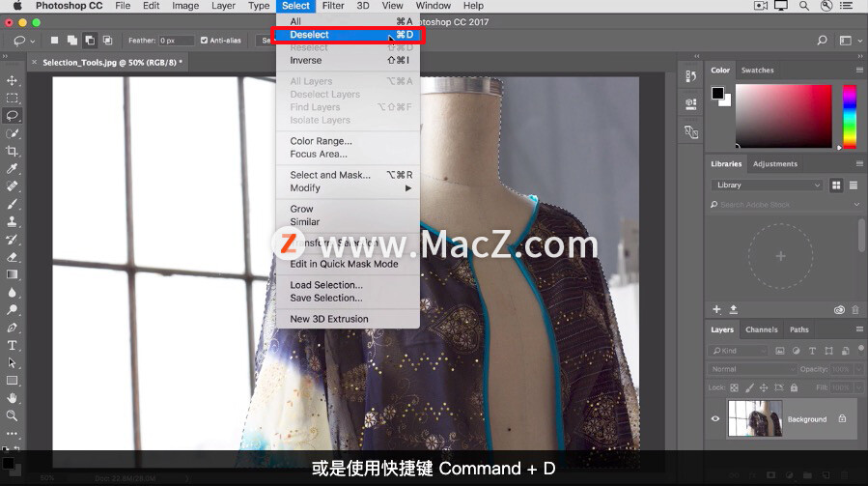Select the Eraser tool
This screenshot has width=868, height=486.
(12, 257)
